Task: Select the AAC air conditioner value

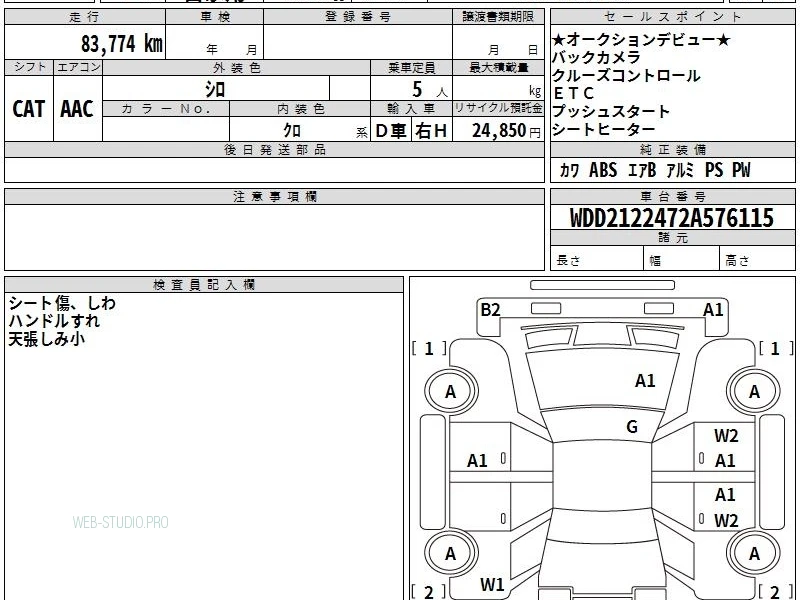Action: tap(77, 109)
